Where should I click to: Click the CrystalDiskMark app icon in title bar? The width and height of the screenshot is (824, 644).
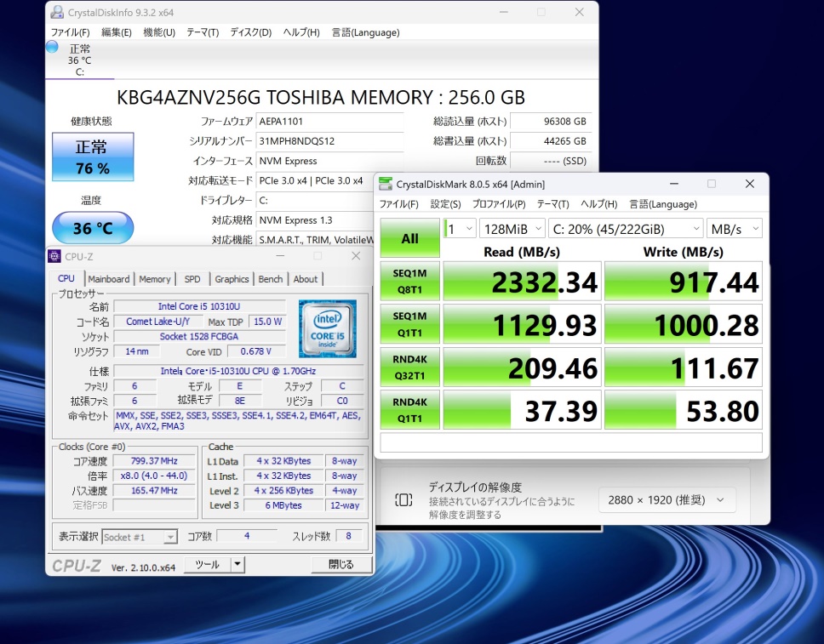[386, 184]
